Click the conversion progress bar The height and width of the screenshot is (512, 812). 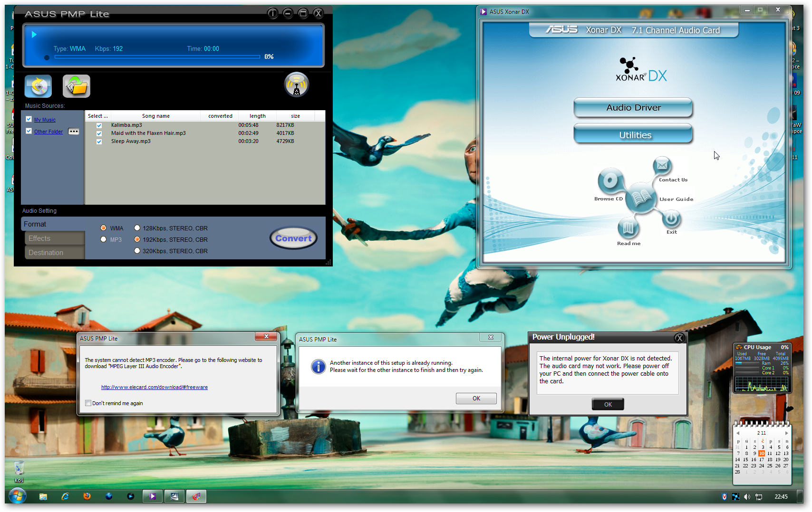click(157, 57)
